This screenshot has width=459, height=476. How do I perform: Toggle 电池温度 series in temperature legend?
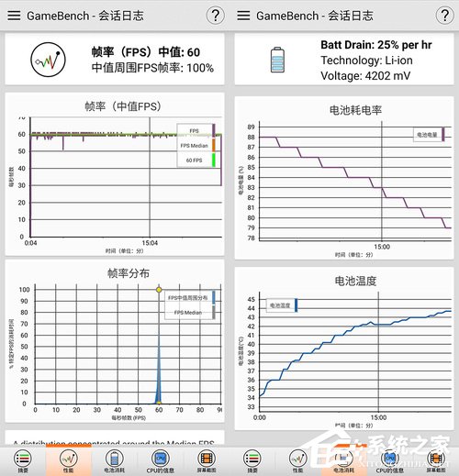(x=282, y=305)
